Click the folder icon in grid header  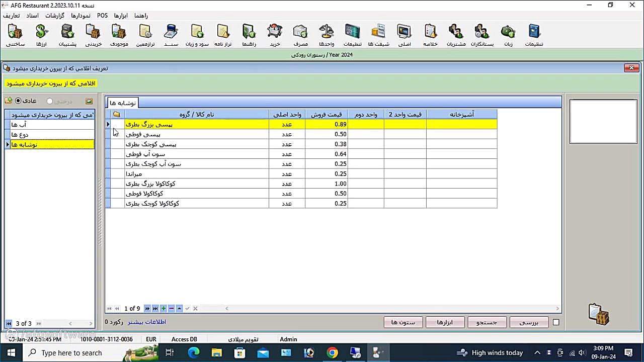click(116, 114)
